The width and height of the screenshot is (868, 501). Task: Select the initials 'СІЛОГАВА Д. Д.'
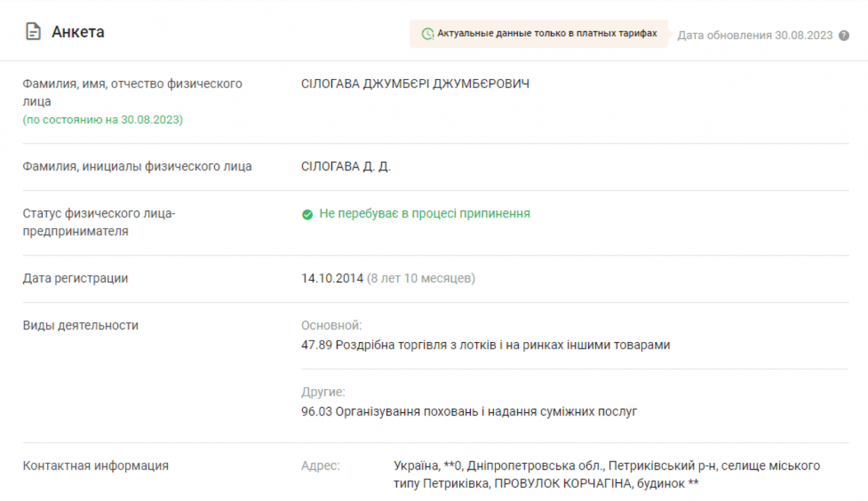pos(346,167)
